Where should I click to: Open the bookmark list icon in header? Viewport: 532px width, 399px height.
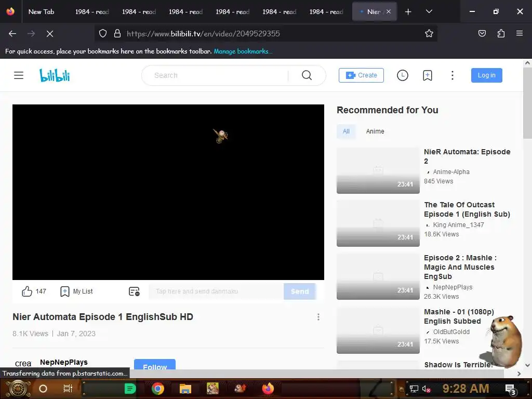point(428,75)
